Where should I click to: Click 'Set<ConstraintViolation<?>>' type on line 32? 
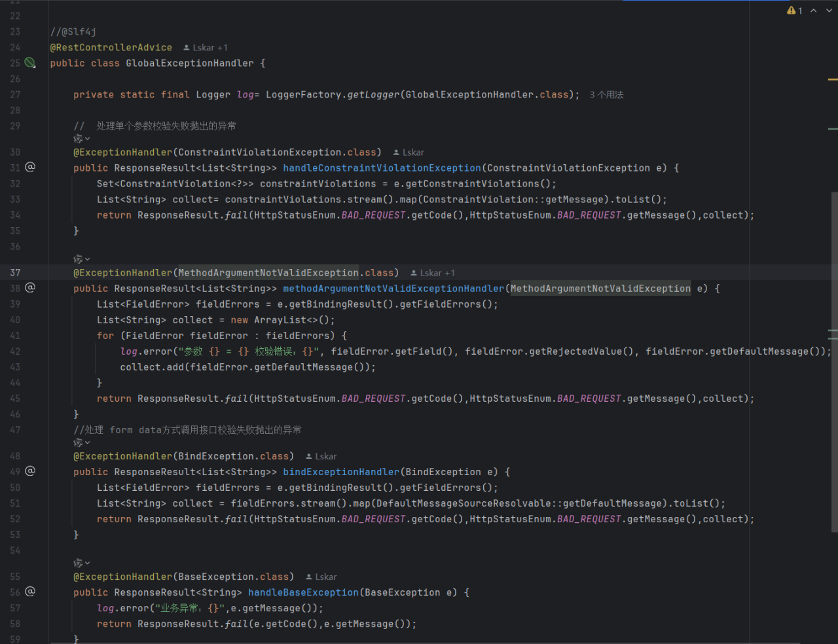(x=175, y=184)
